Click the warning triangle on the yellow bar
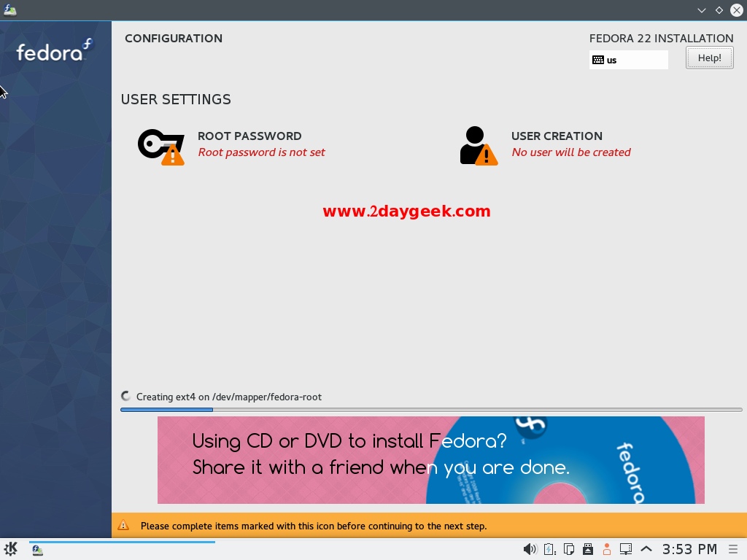The width and height of the screenshot is (747, 560). [124, 525]
